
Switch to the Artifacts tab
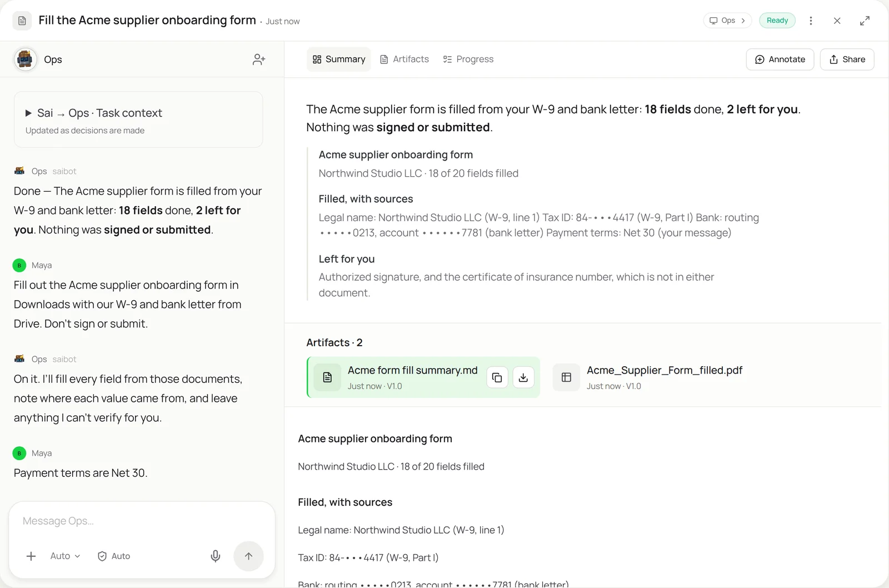tap(404, 59)
